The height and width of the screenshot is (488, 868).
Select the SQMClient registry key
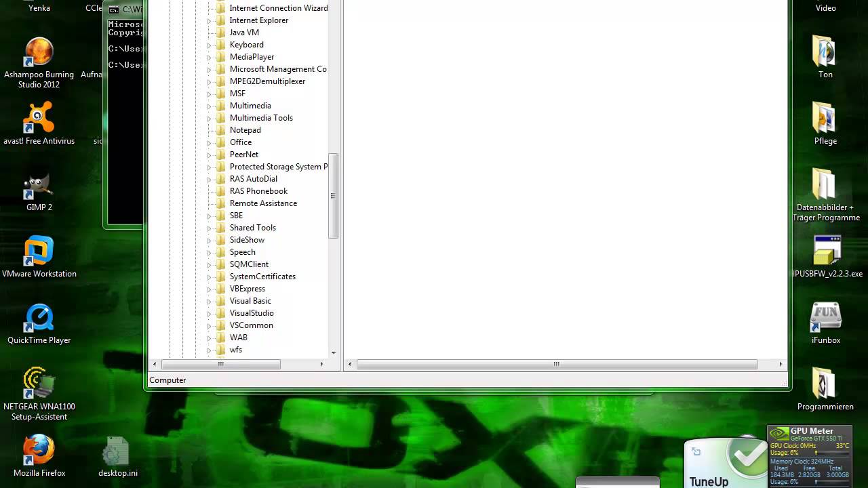[249, 264]
